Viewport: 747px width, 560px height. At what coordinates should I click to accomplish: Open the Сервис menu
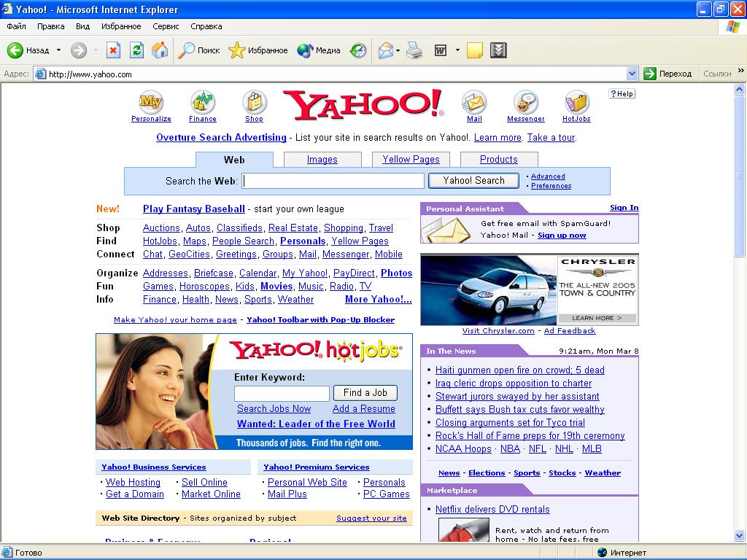click(x=166, y=26)
